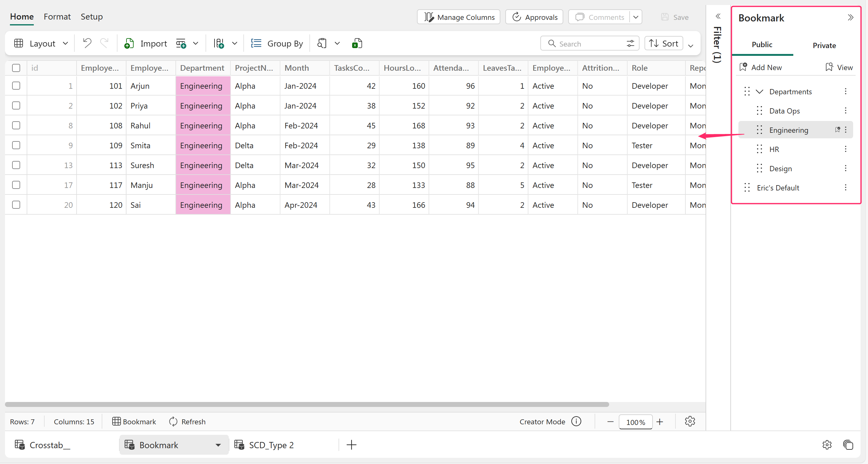The image size is (868, 464).
Task: Tick the checkbox for Arjun's row
Action: (16, 86)
